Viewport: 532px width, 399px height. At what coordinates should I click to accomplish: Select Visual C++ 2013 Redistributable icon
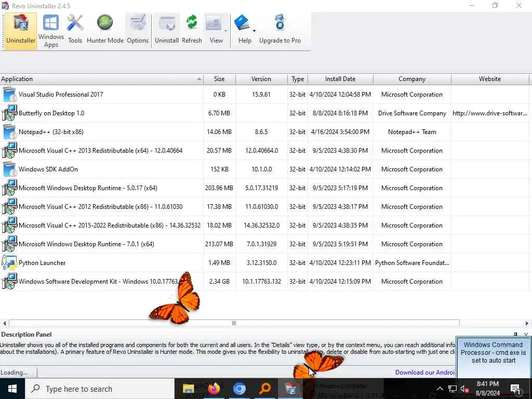pos(9,150)
